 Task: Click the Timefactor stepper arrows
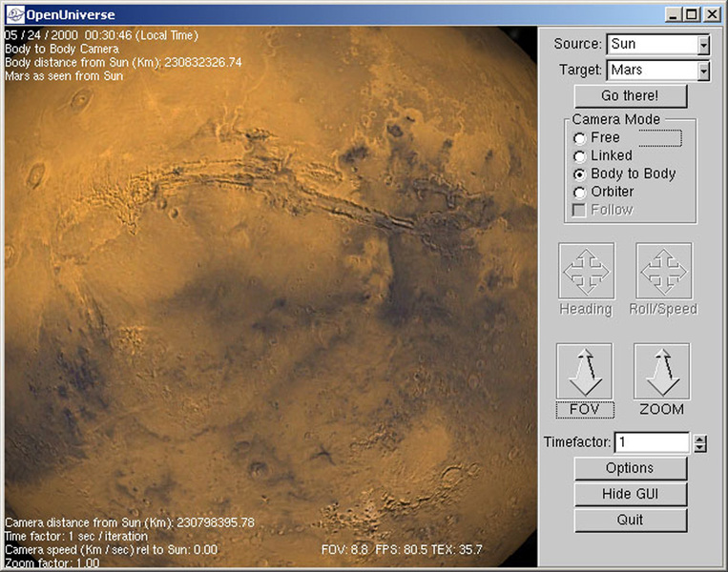(700, 443)
